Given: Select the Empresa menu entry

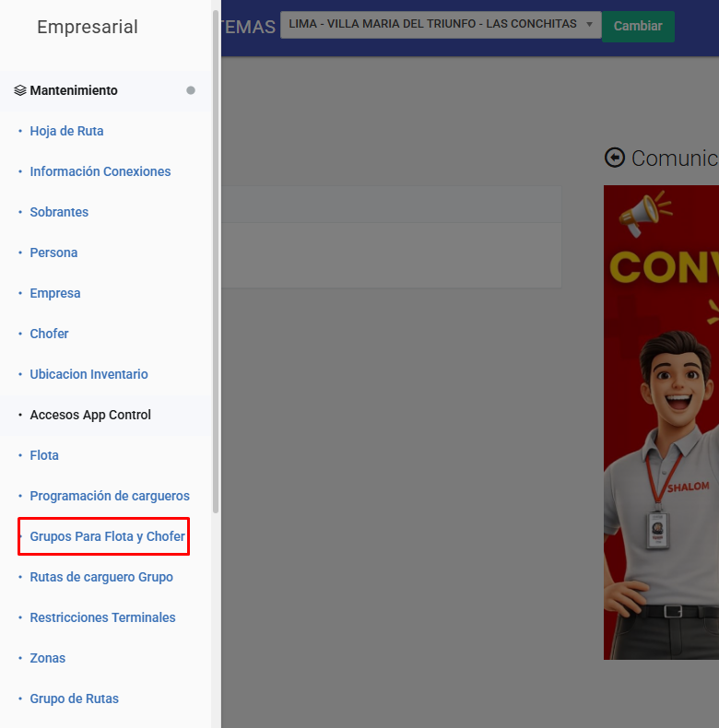Looking at the screenshot, I should click(55, 293).
